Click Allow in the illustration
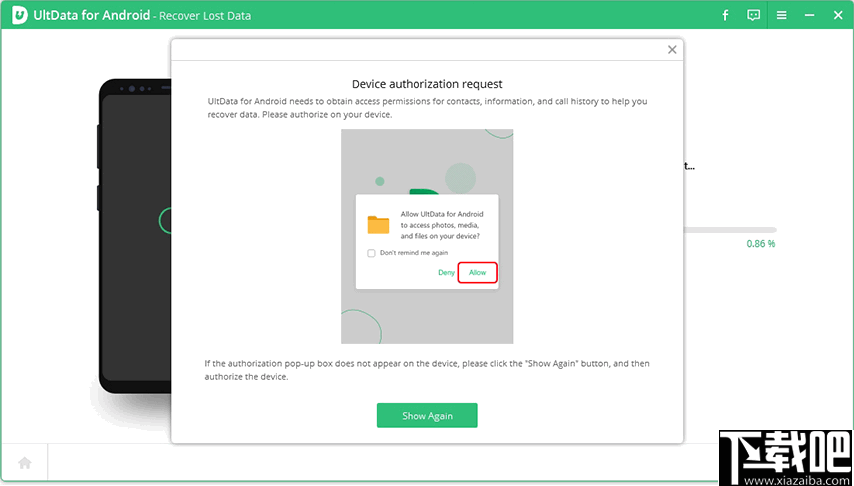The image size is (854, 486). click(478, 272)
